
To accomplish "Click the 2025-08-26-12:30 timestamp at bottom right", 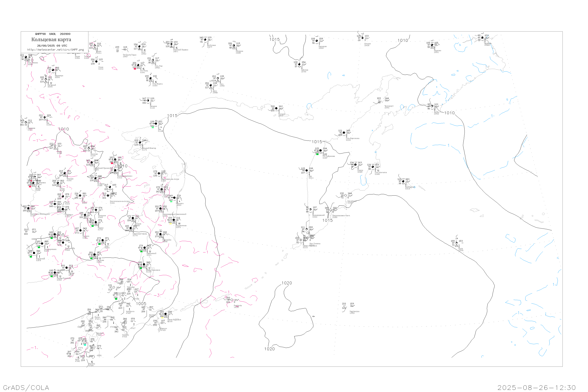I will pyautogui.click(x=536, y=387).
